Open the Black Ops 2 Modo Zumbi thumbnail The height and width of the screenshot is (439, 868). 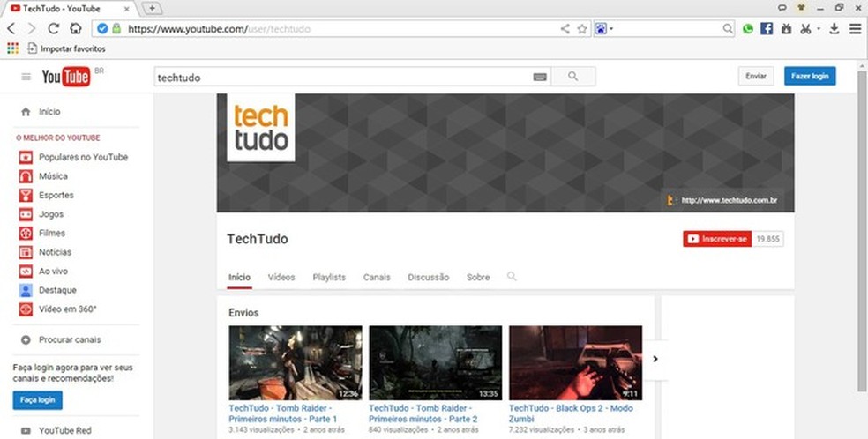[x=576, y=362]
